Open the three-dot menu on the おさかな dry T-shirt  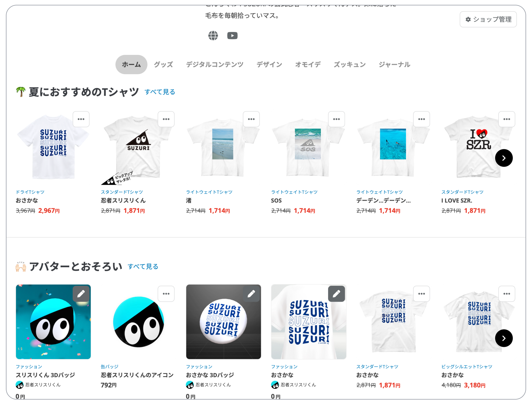[81, 119]
